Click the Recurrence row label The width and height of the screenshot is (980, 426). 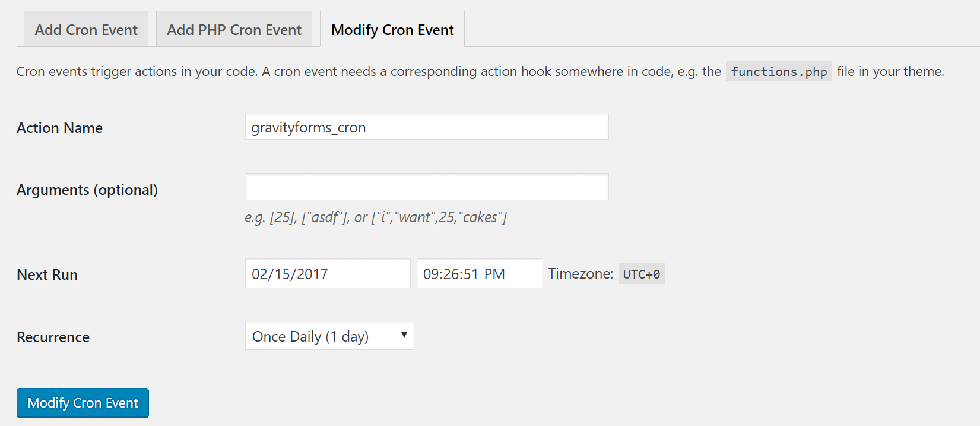coord(53,337)
